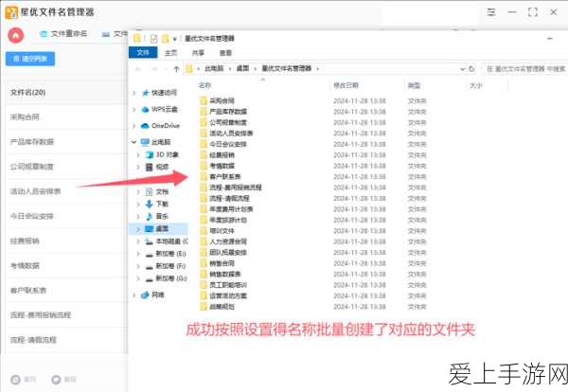This screenshot has height=392, width=568.
Task: Click the WPS云盘 cloud icon
Action: pos(145,110)
